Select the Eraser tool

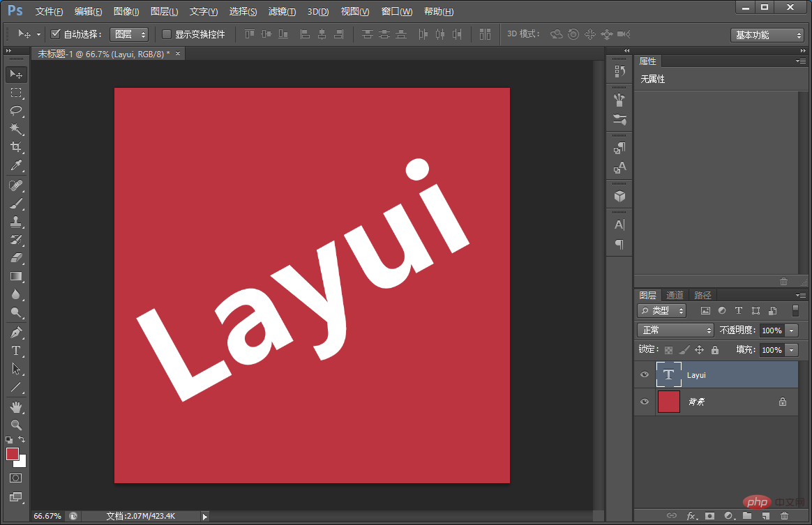point(16,258)
